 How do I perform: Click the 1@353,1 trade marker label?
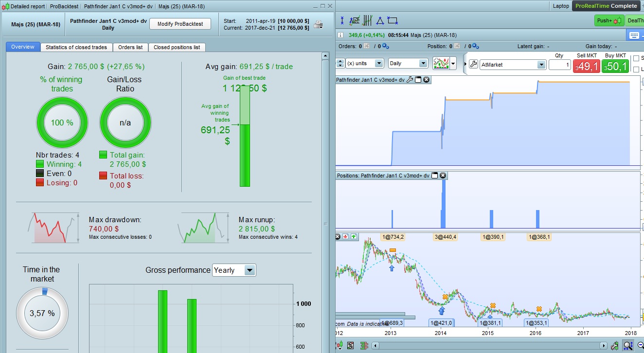click(537, 323)
